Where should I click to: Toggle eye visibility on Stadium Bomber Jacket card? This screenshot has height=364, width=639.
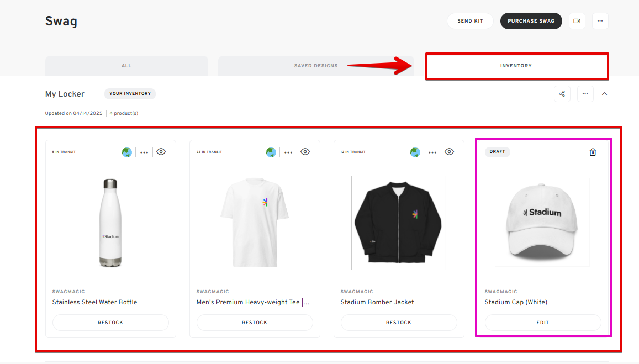(x=449, y=152)
